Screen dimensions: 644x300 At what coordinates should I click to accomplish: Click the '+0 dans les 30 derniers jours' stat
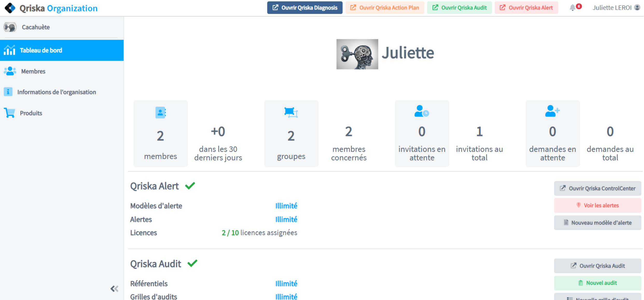click(x=218, y=143)
